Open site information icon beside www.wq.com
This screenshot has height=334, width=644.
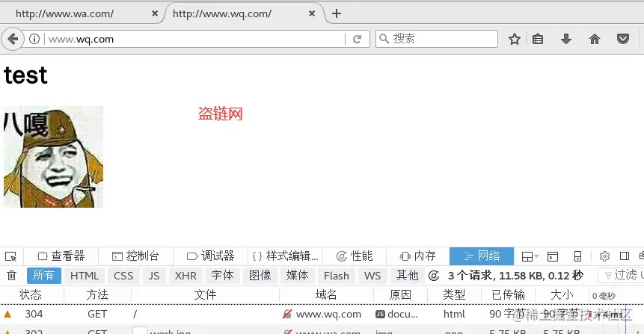(x=34, y=39)
